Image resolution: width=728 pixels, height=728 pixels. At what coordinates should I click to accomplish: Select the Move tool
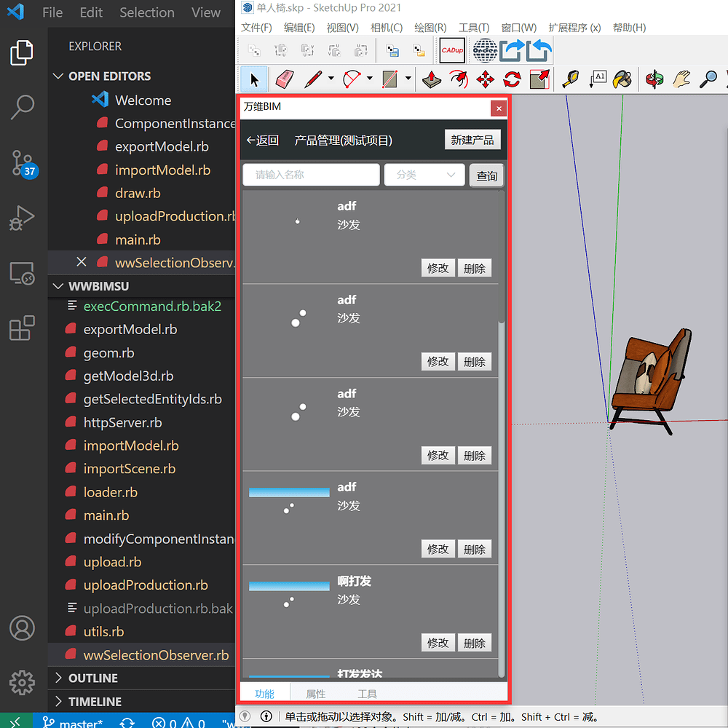point(485,79)
